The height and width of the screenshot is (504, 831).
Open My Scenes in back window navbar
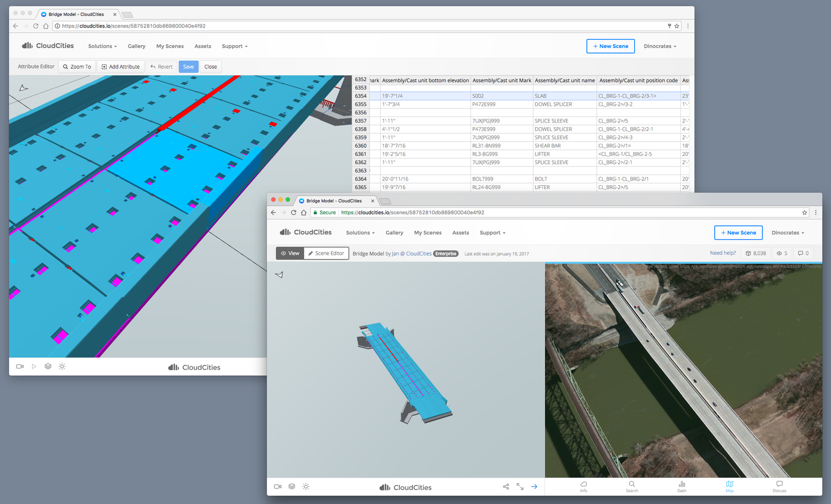click(170, 46)
